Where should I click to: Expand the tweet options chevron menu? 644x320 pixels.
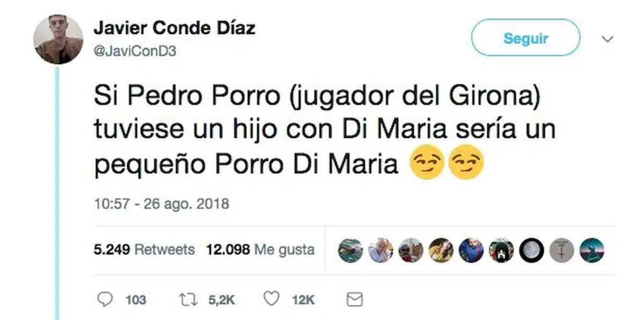click(608, 39)
